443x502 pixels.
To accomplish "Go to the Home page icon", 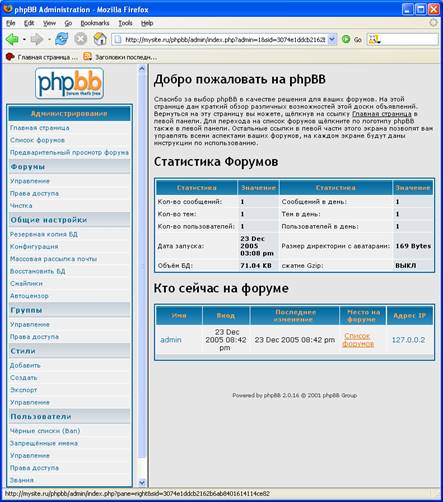I will (x=100, y=39).
